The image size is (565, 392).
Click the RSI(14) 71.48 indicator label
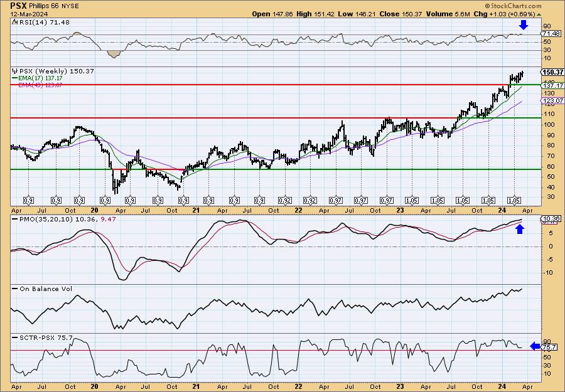45,23
